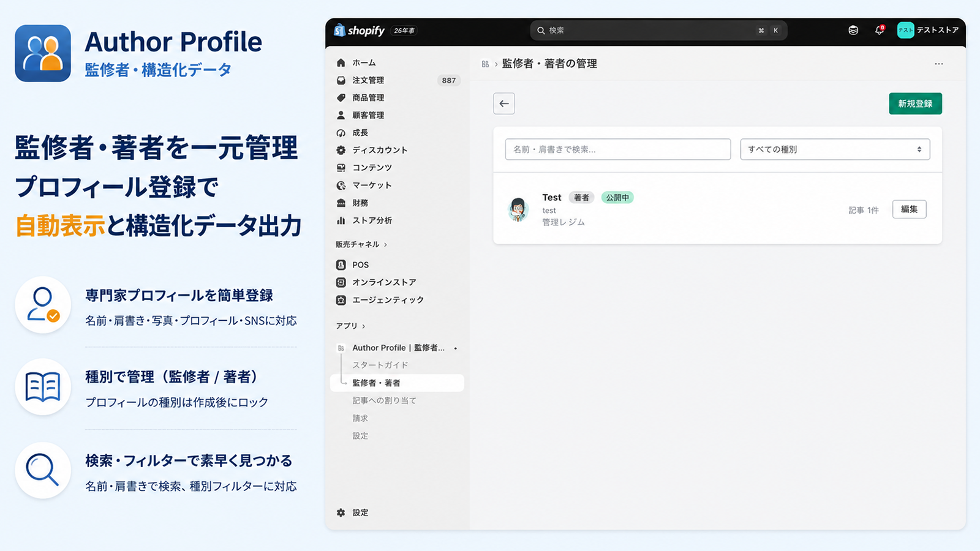Open the Sidekick assistant icon
The height and width of the screenshot is (551, 980).
coord(853,30)
